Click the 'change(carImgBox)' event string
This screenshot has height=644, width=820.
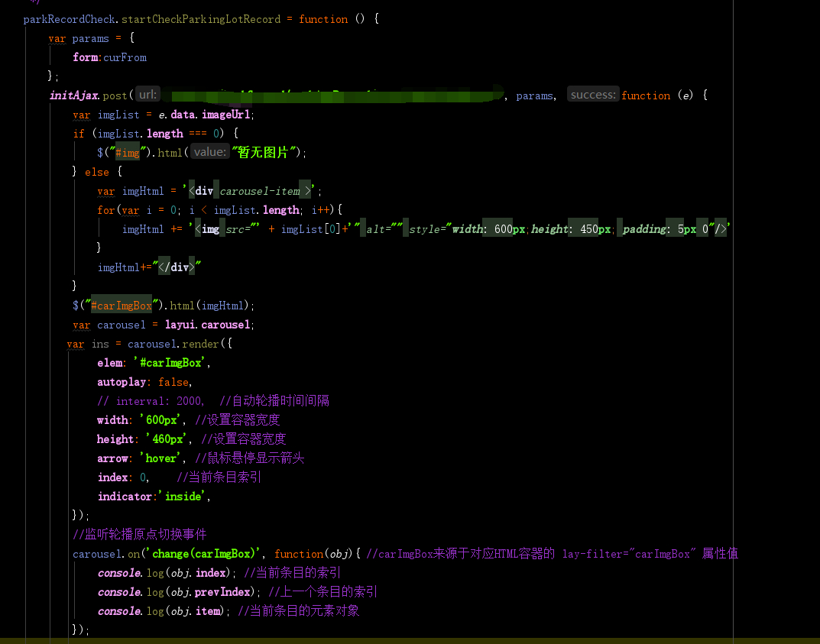pyautogui.click(x=204, y=554)
